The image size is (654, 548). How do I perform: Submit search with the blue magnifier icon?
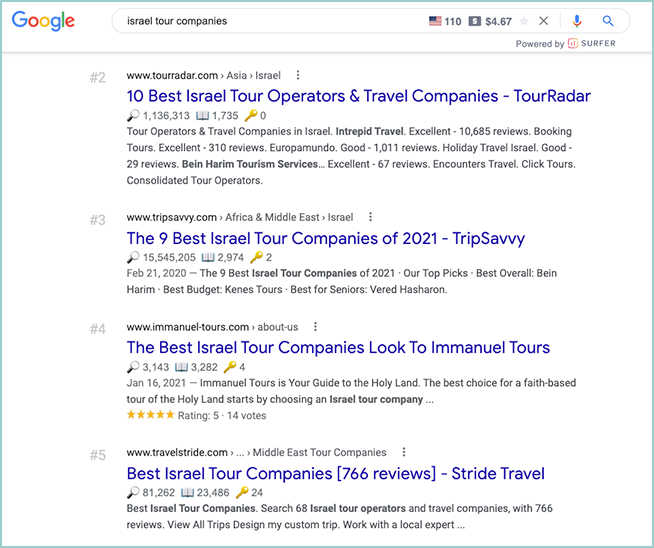point(609,21)
